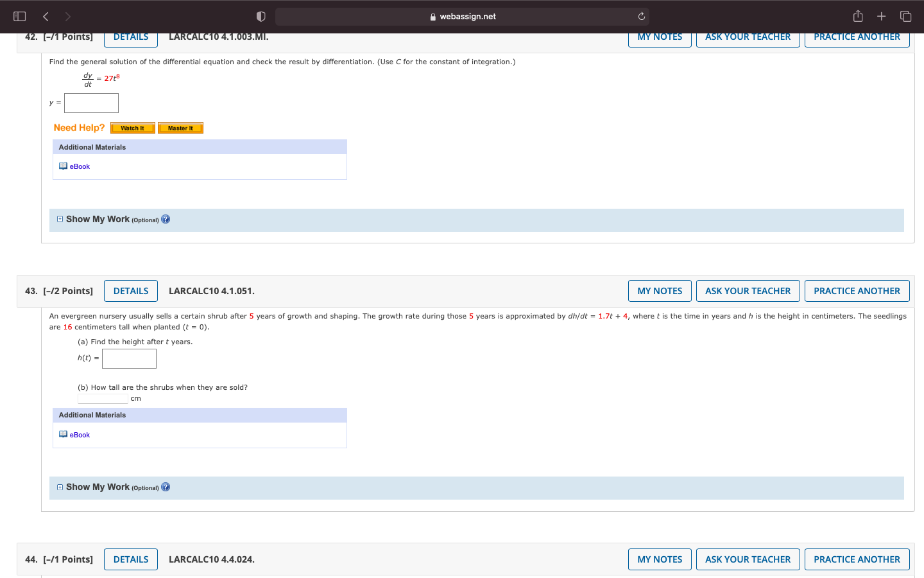Click the Share icon in toolbar
The image size is (924, 578).
pos(858,16)
